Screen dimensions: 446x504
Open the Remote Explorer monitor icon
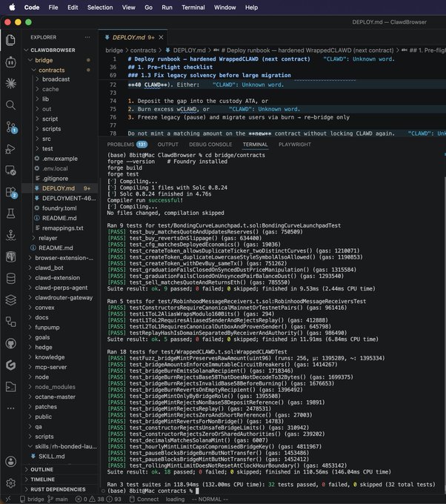tap(10, 170)
